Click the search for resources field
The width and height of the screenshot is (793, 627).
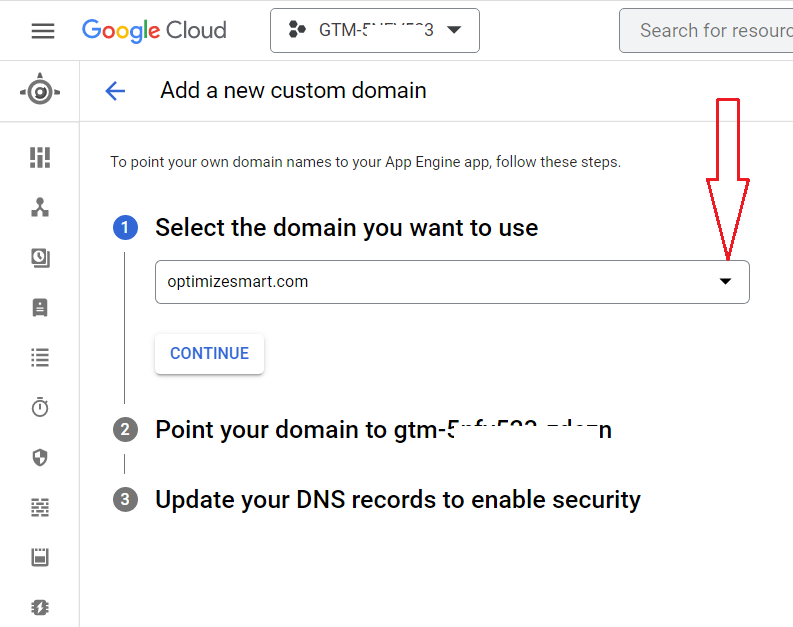tap(710, 30)
